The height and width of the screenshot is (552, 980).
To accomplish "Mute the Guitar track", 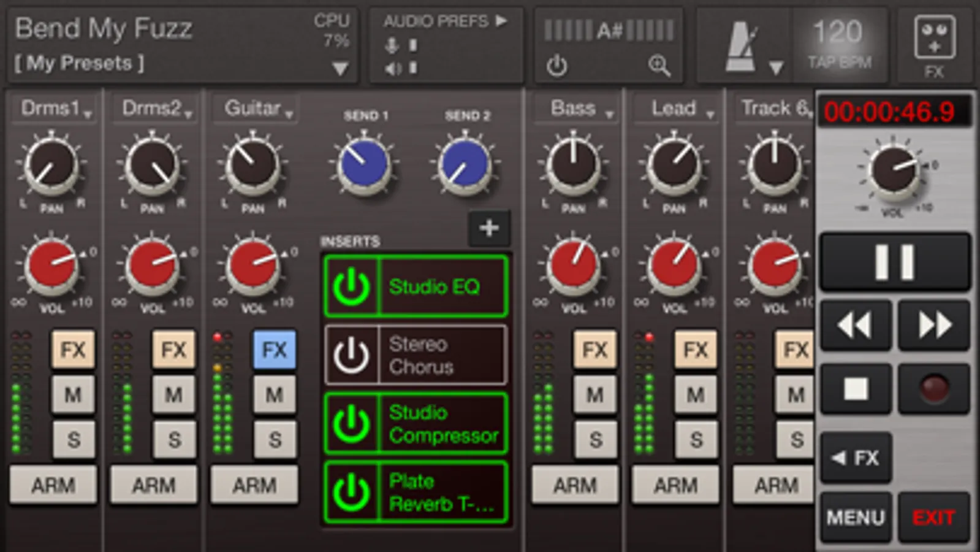I will 274,394.
